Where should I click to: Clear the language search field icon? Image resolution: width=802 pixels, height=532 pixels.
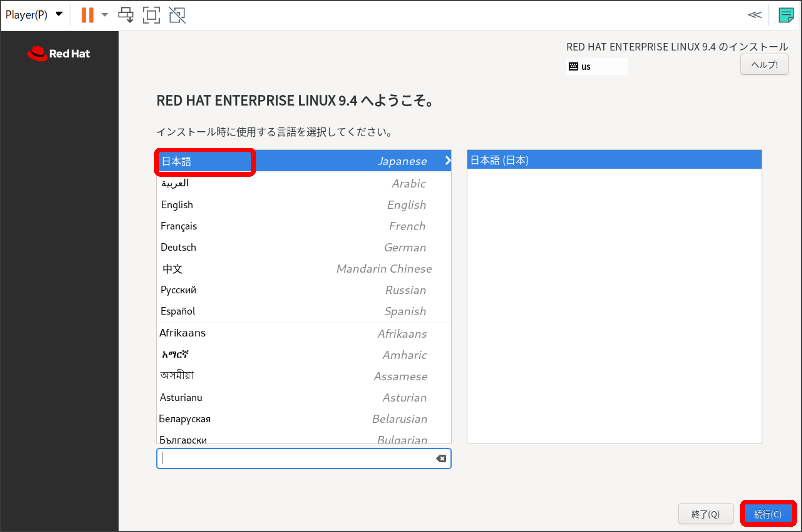click(441, 459)
